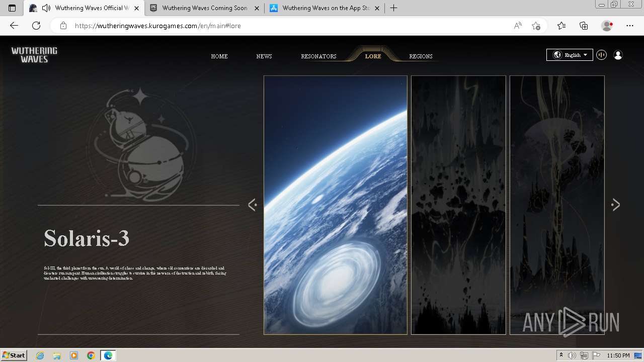644x362 pixels.
Task: Show next lore card with right arrow
Action: click(615, 205)
